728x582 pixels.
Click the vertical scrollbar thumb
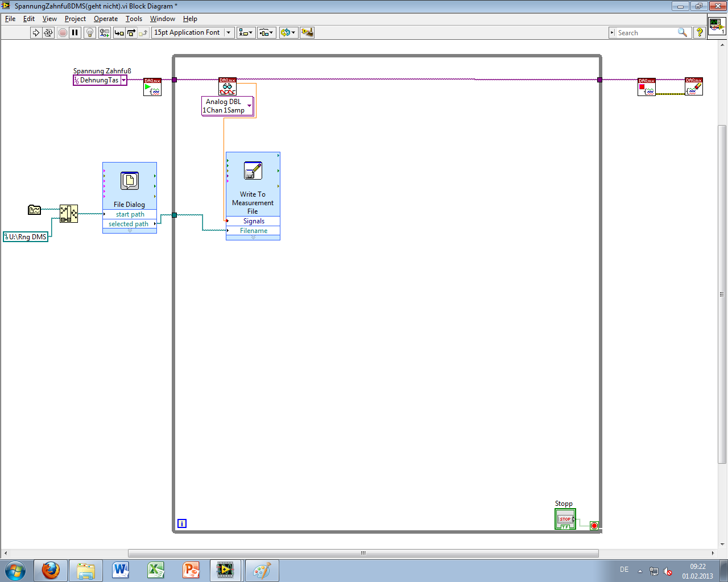(x=722, y=294)
